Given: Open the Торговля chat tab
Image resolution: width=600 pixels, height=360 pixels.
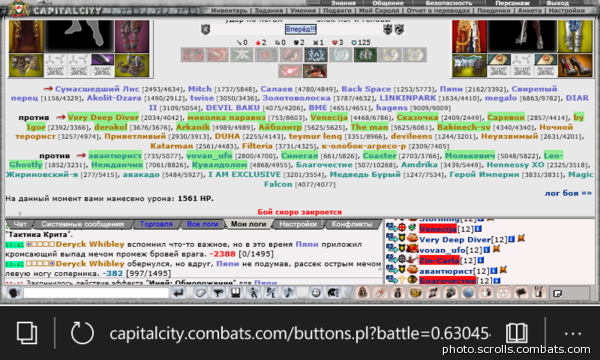Looking at the screenshot, I should coord(156,224).
